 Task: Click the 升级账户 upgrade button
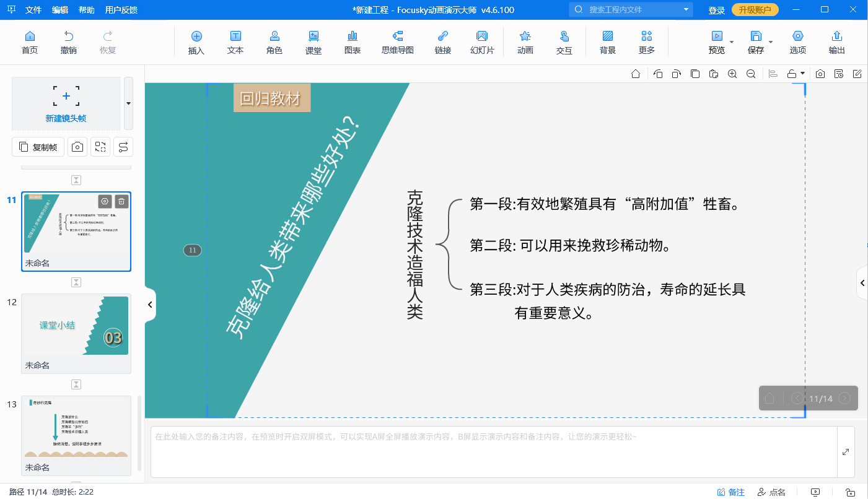point(755,10)
